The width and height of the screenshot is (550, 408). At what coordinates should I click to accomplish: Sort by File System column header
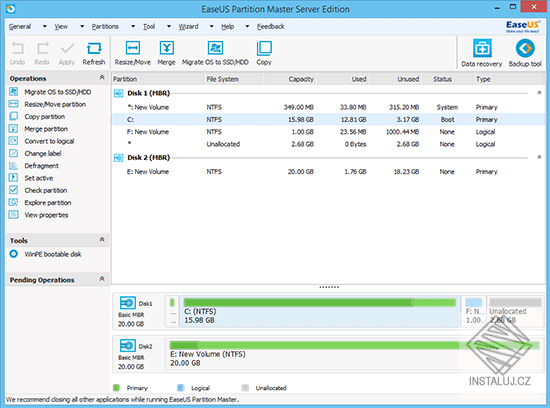coord(234,79)
